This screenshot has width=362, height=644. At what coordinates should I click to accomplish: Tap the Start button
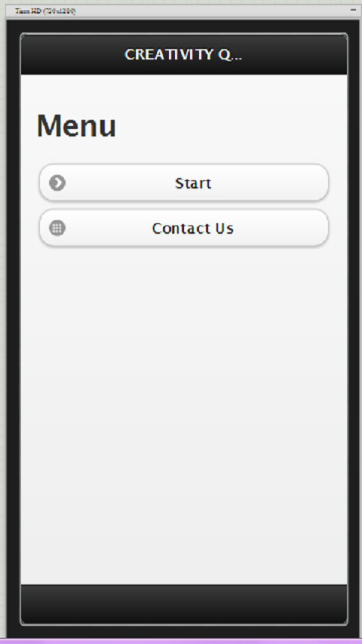coord(184,182)
